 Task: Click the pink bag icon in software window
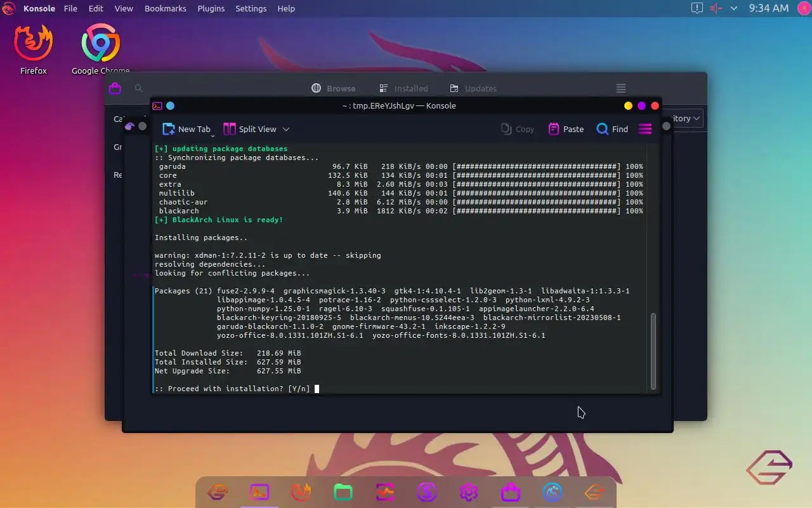(x=115, y=88)
